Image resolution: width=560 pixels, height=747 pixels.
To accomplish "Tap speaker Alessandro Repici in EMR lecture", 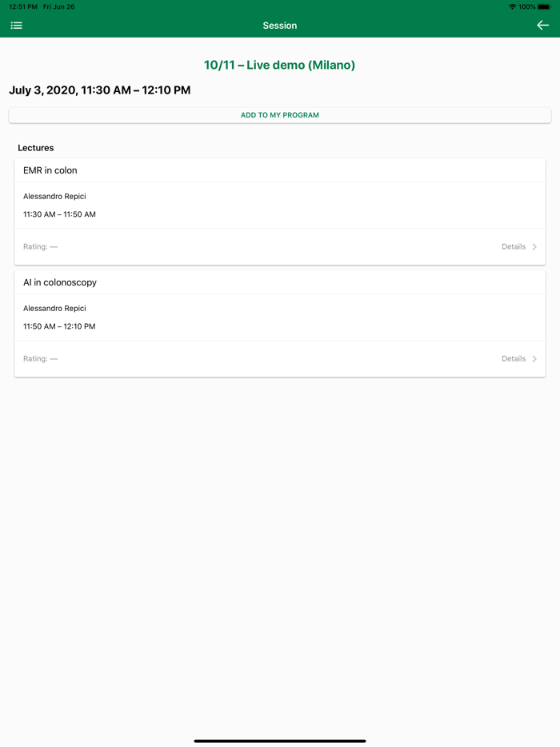I will coord(54,196).
